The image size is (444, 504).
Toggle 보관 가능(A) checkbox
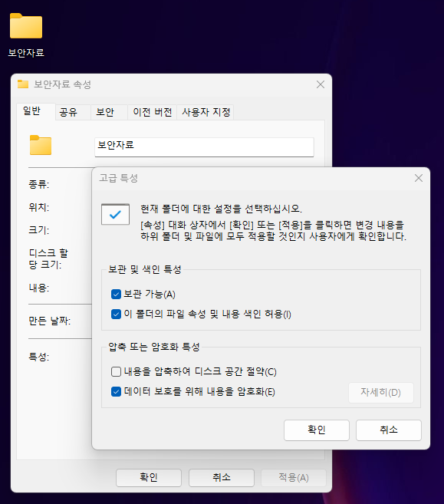coord(116,294)
